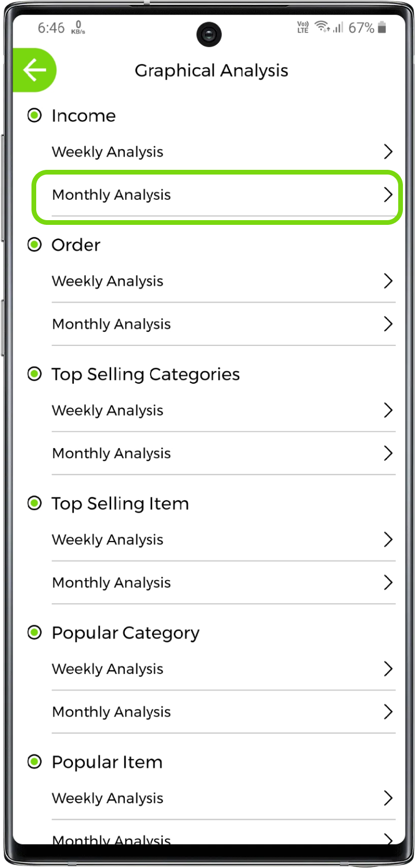Click the chevron beside Income Weekly Analysis
Image resolution: width=415 pixels, height=868 pixels.
click(388, 151)
